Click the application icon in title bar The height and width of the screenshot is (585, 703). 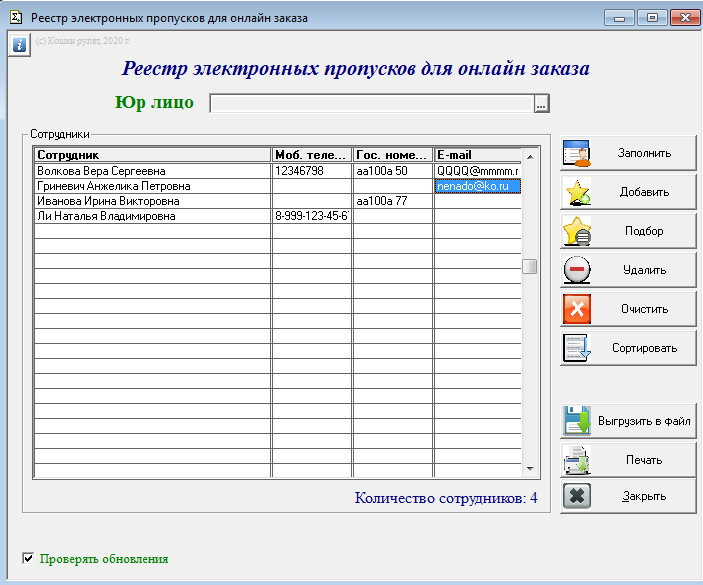point(16,17)
